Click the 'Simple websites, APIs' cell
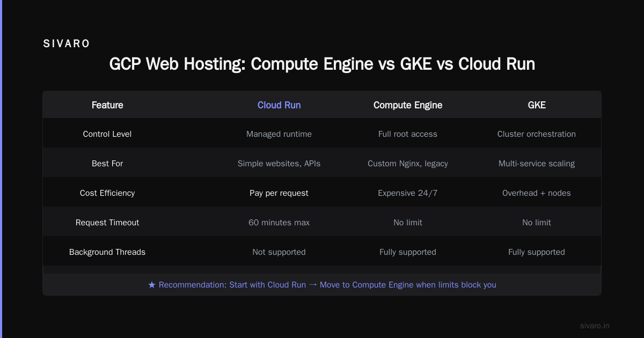 pos(279,164)
